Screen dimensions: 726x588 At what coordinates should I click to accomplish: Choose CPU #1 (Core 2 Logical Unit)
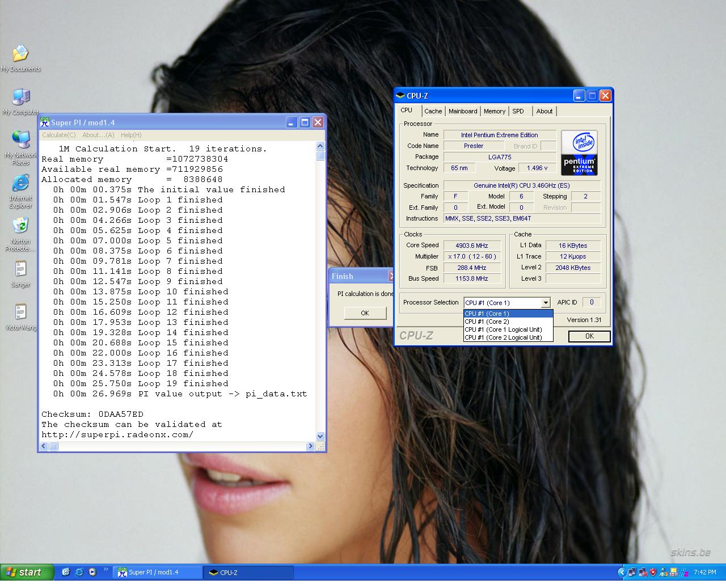(x=508, y=337)
